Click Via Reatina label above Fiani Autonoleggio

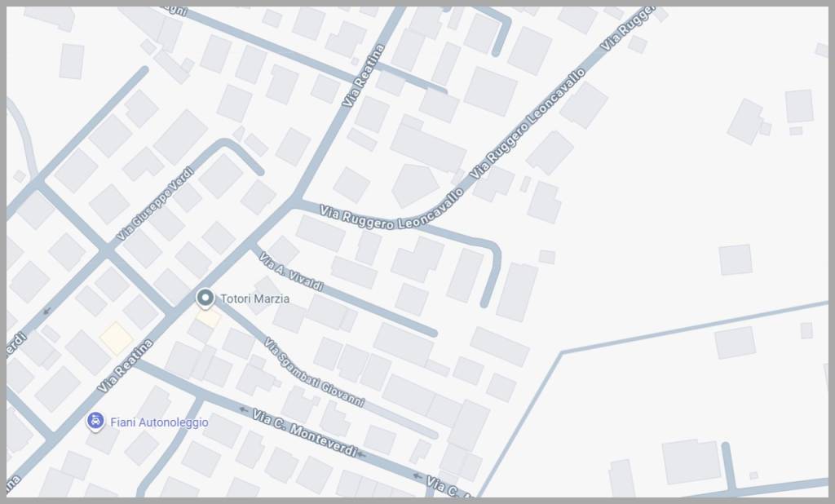(x=125, y=365)
